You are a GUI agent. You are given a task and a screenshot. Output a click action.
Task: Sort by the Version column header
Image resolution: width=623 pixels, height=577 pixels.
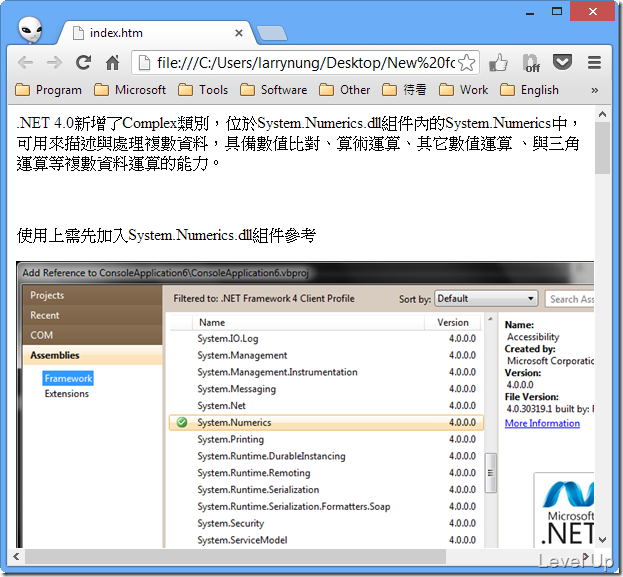point(453,322)
